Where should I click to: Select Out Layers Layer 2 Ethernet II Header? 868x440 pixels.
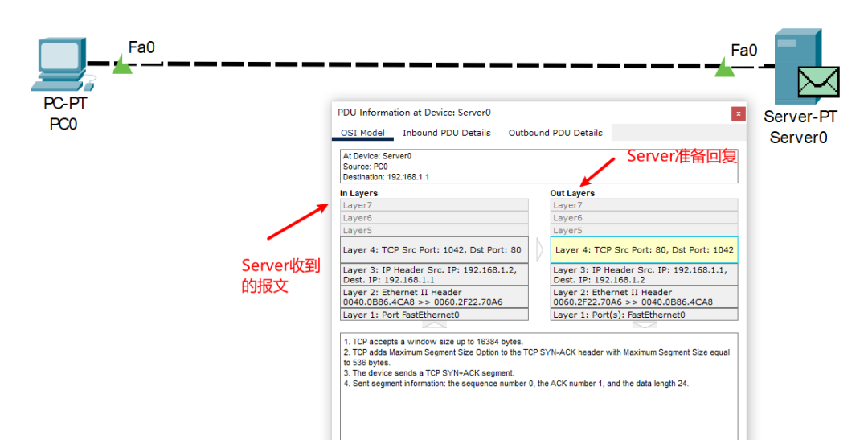(644, 297)
